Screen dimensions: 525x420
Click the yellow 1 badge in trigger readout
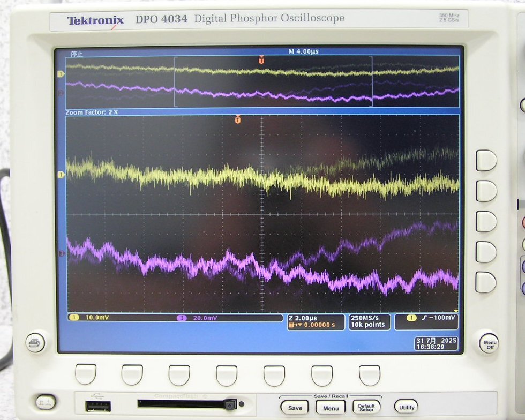pos(411,318)
